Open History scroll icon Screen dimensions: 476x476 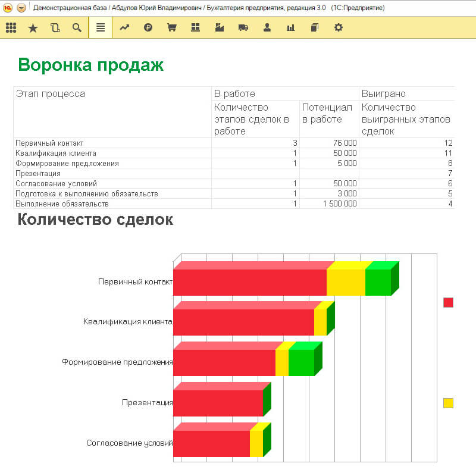point(55,28)
